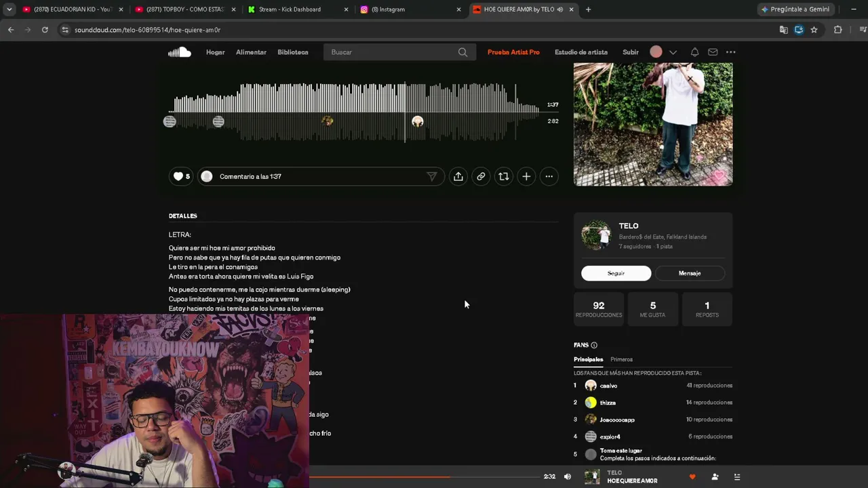Send the comment with the paper-plane icon
Viewport: 868px width, 488px height.
pyautogui.click(x=431, y=176)
